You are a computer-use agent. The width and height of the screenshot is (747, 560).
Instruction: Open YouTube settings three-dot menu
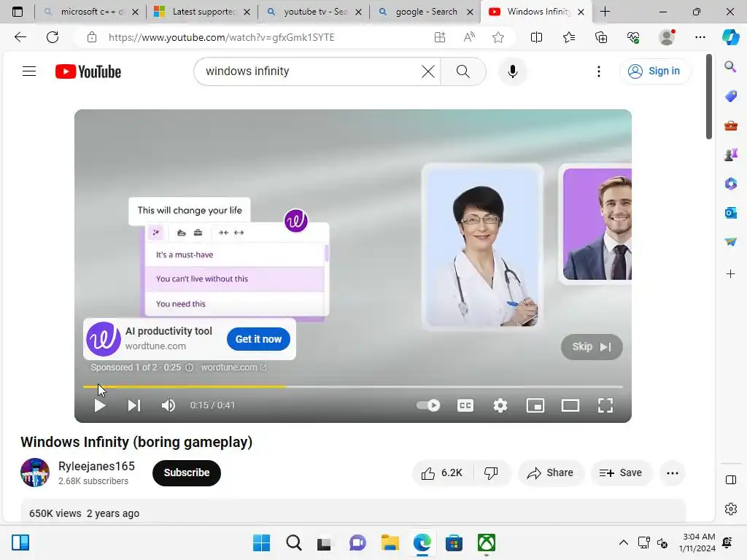pyautogui.click(x=599, y=71)
